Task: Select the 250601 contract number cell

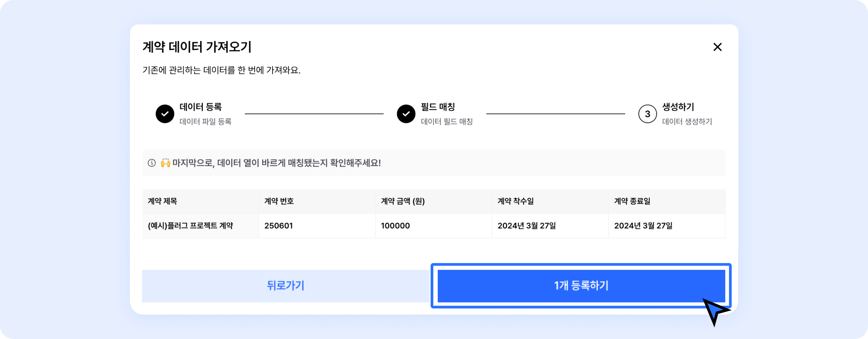Action: point(279,226)
